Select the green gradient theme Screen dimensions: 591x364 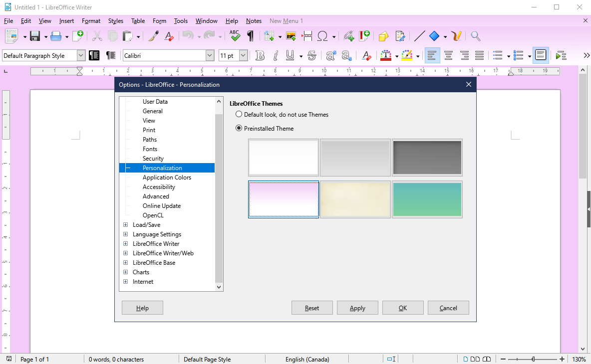[427, 199]
